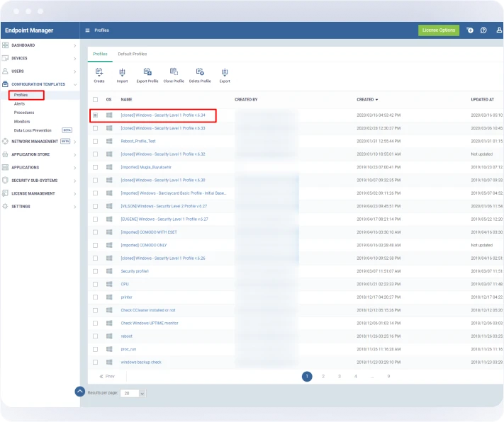
Task: Check the box for Reboot_Profile_Test row
Action: (96, 141)
